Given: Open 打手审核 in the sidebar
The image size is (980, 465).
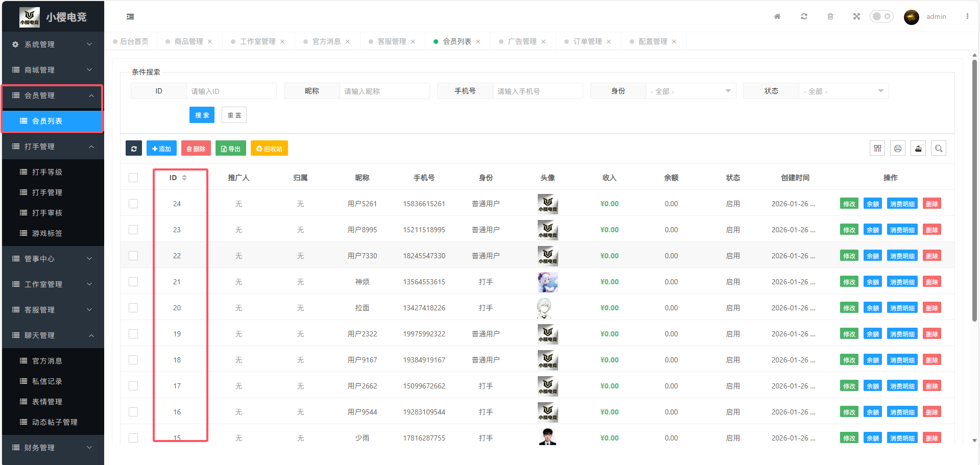Looking at the screenshot, I should [47, 213].
